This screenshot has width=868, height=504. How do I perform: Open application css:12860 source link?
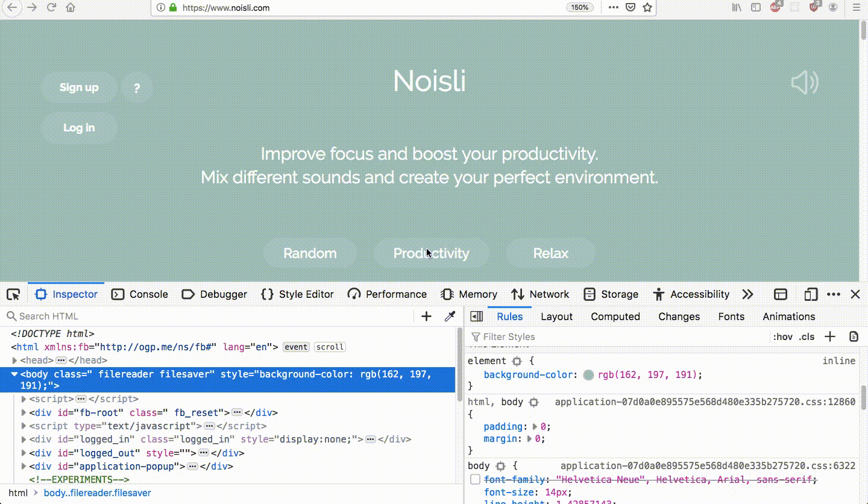click(705, 402)
